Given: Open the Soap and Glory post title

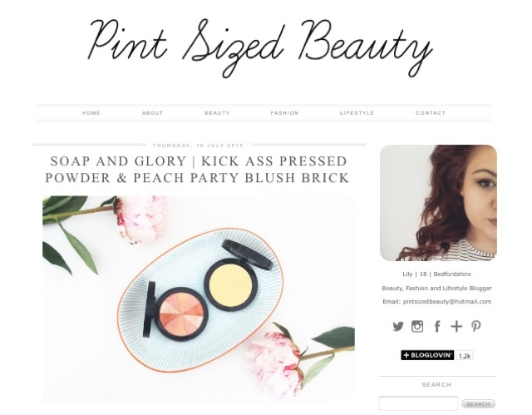Looking at the screenshot, I should pos(198,170).
